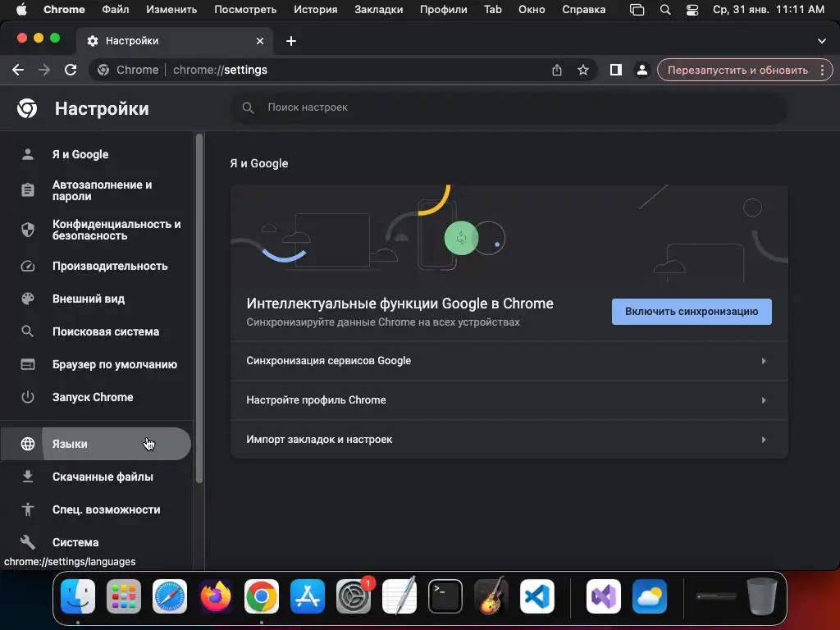The image size is (840, 630).
Task: Open Браузер по умолчанию section
Action: pos(95,364)
